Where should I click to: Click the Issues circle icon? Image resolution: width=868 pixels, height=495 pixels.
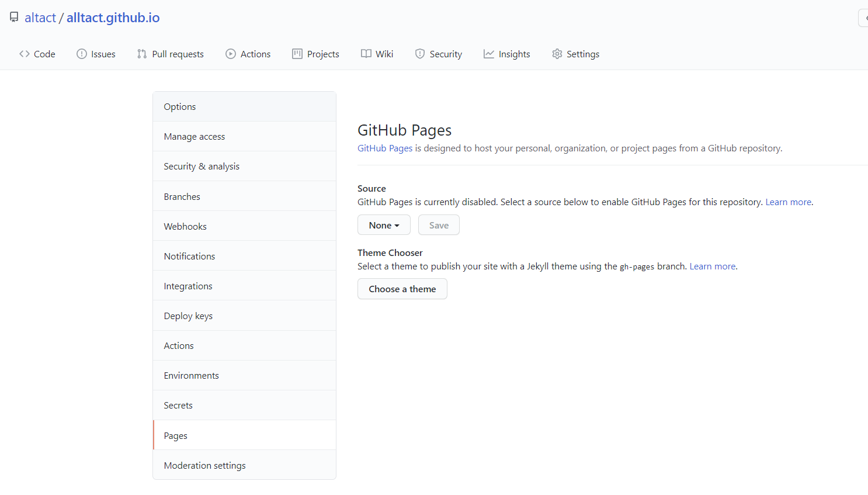pos(82,54)
